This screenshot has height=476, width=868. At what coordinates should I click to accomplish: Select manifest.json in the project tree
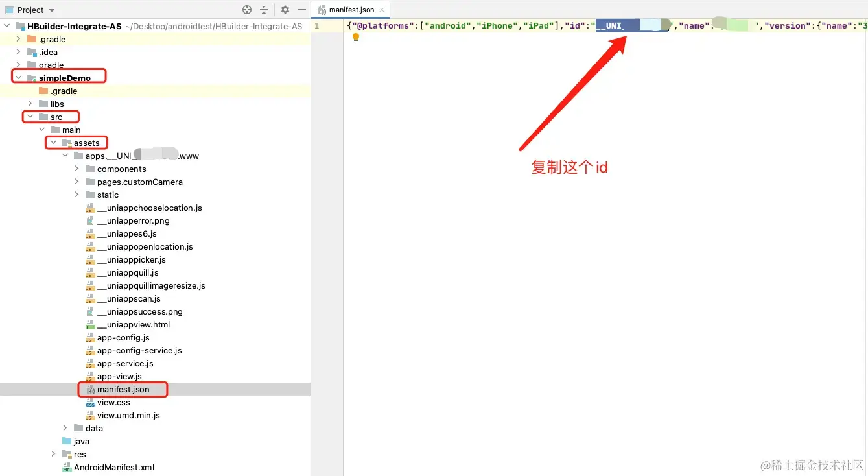pos(123,389)
